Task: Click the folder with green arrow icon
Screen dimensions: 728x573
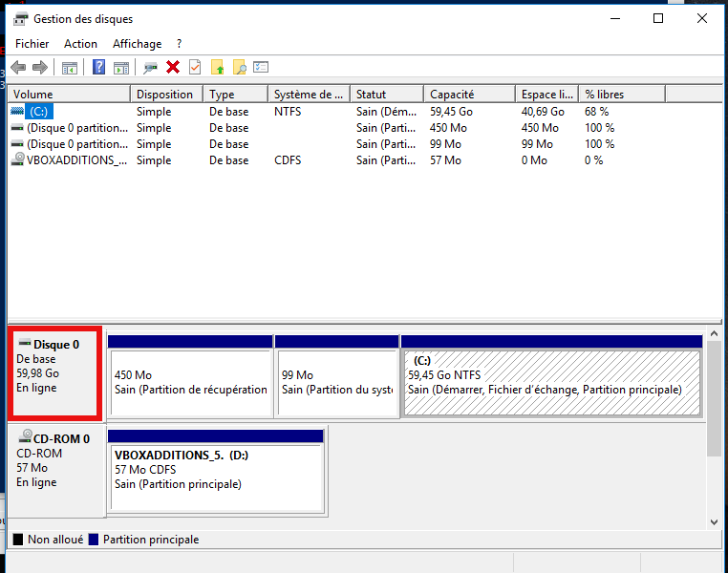Action: pos(217,68)
